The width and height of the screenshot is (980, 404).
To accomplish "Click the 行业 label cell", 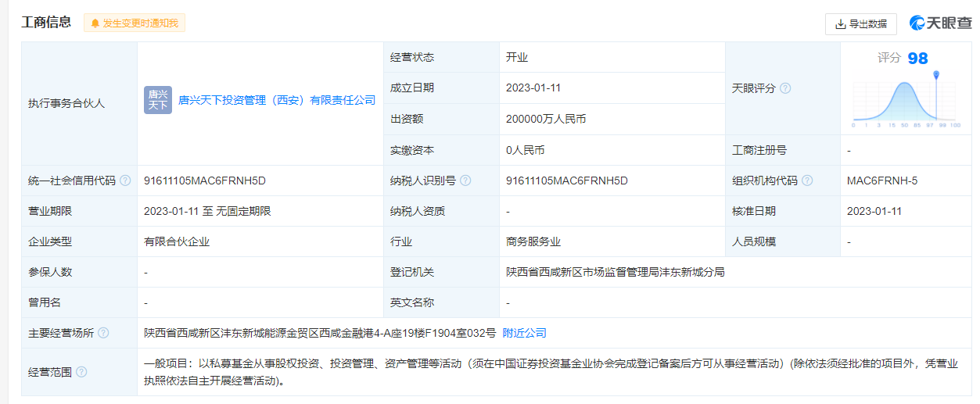I will pos(442,241).
